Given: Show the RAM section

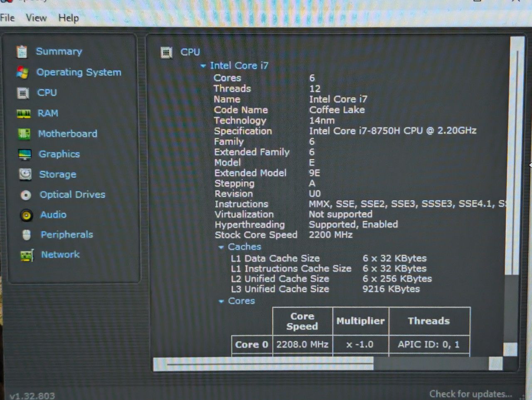Looking at the screenshot, I should coord(48,113).
